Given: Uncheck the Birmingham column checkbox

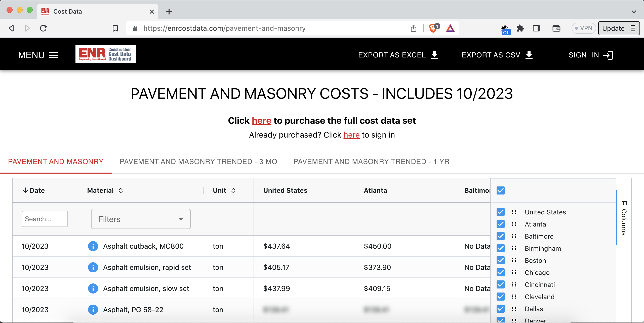Looking at the screenshot, I should tap(500, 248).
